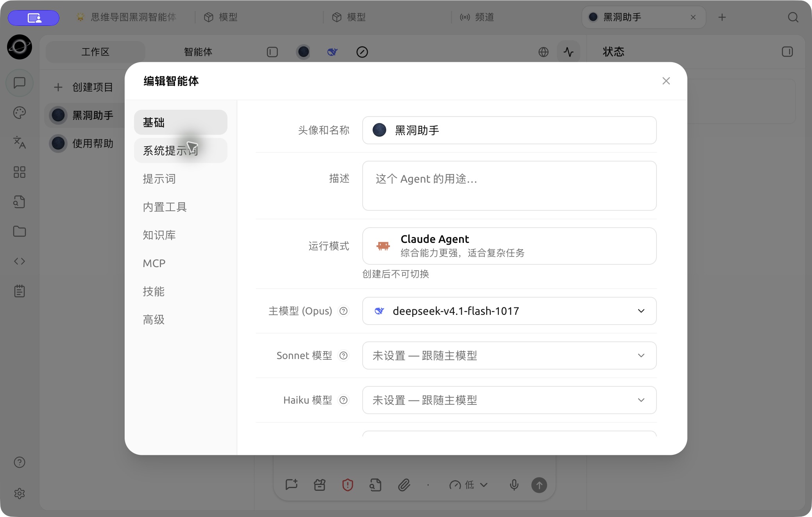Open the Haiku 模型 dropdown
The image size is (812, 517).
(x=509, y=400)
